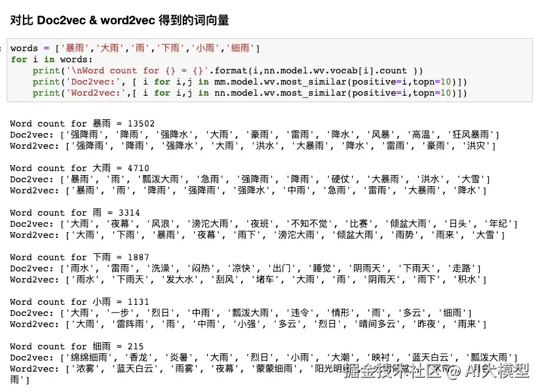Viewport: 542px width, 392px height.
Task: Click the word '情形' in the output
Action: 341,313
